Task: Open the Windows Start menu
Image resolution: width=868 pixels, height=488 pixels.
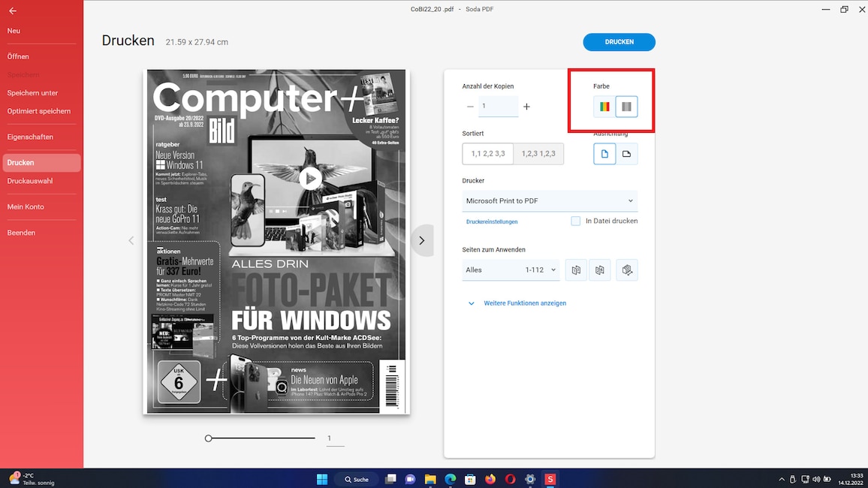Action: click(321, 479)
